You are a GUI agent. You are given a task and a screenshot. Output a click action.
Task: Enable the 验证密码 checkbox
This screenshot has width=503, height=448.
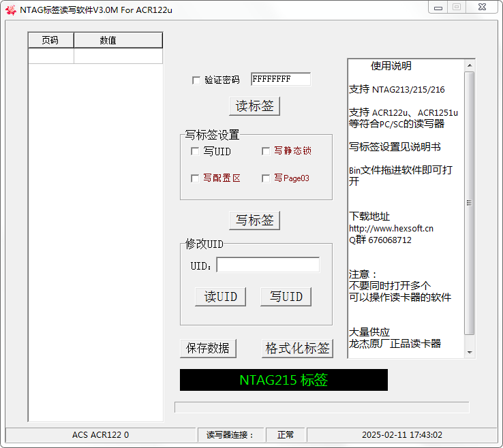point(196,80)
